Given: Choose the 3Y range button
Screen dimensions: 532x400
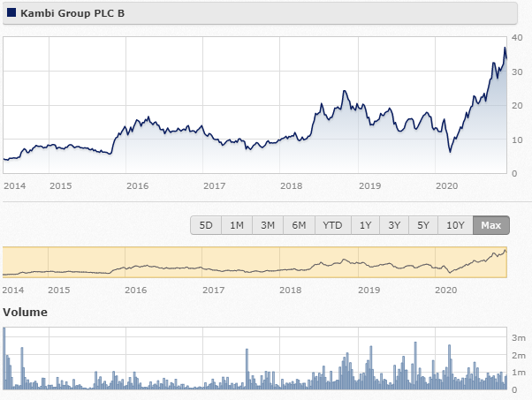Looking at the screenshot, I should pos(394,225).
